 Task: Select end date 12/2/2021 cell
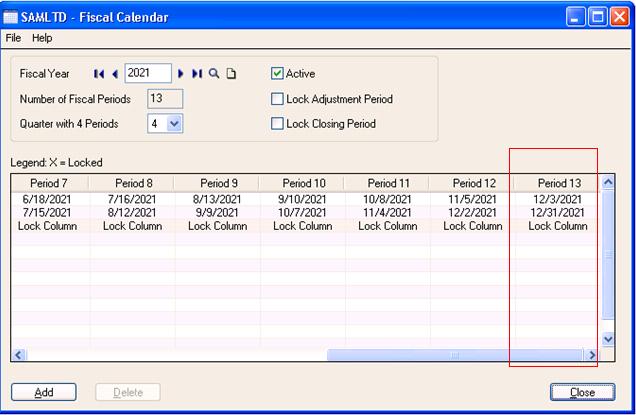click(x=472, y=213)
